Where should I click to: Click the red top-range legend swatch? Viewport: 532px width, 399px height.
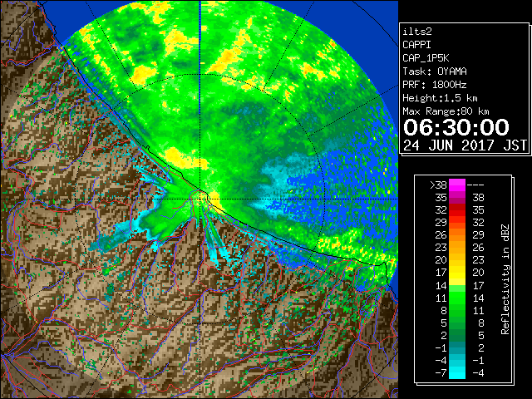[457, 210]
